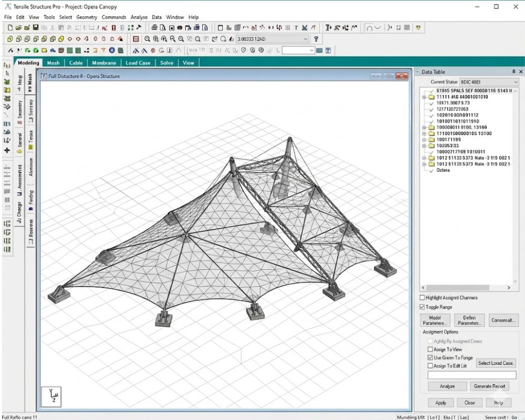
Task: Enable Highlight Assignnt Channers checkbox
Action: click(423, 298)
